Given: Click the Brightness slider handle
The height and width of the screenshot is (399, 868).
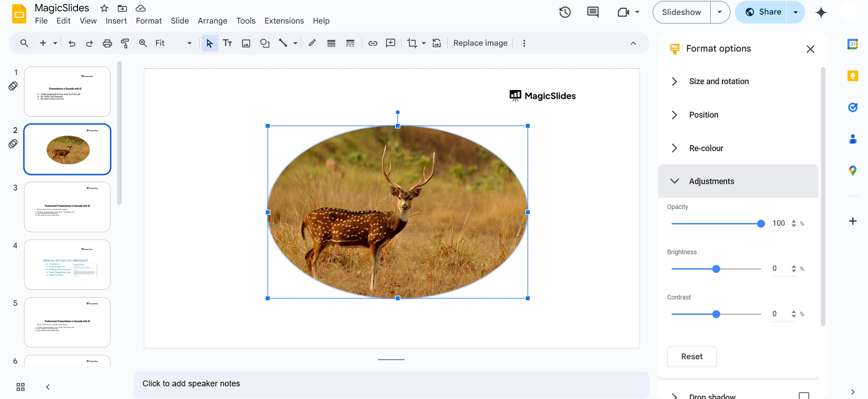Looking at the screenshot, I should [x=716, y=269].
